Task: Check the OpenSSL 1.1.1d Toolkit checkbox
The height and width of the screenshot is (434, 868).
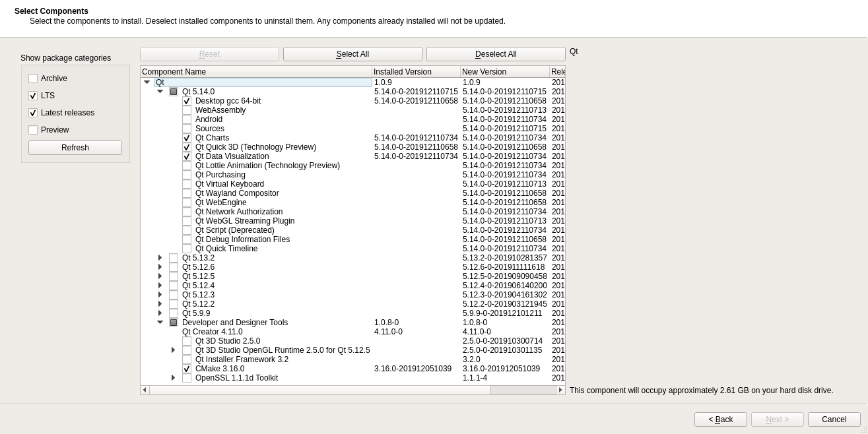Action: (187, 378)
